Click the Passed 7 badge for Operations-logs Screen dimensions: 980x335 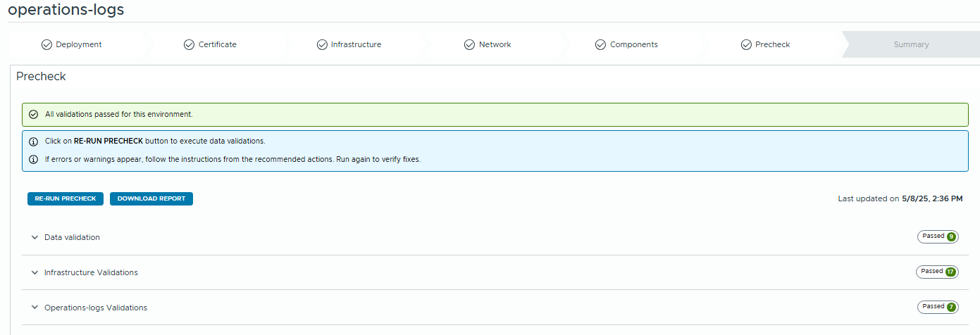pyautogui.click(x=937, y=307)
